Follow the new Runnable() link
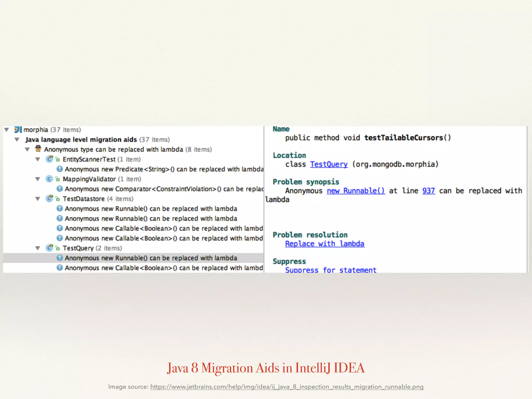 coord(356,191)
